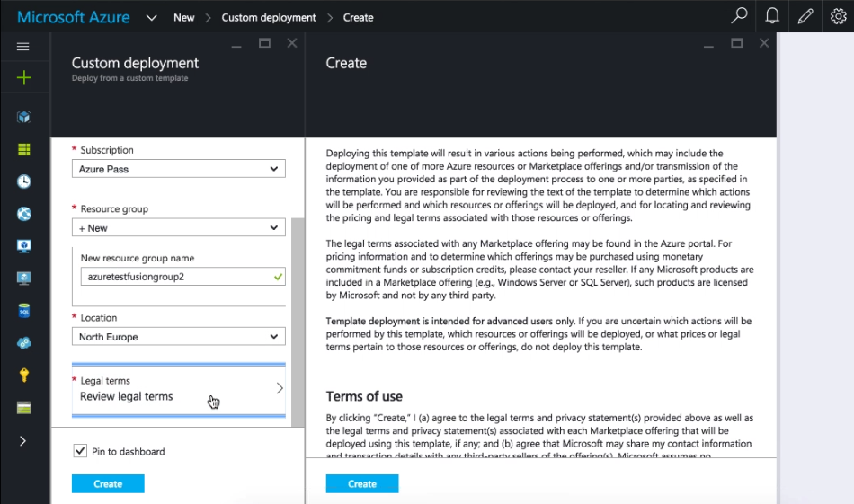Open the hamburger menu in the sidebar

point(22,47)
